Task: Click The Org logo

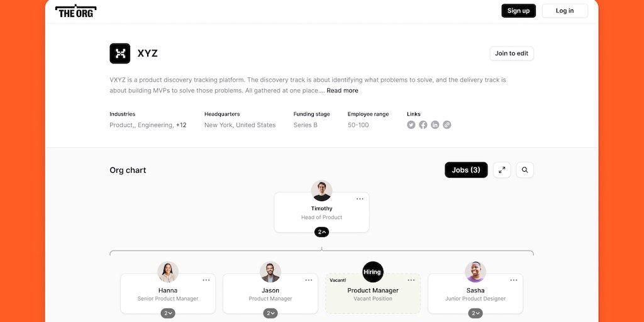Action: (75, 11)
